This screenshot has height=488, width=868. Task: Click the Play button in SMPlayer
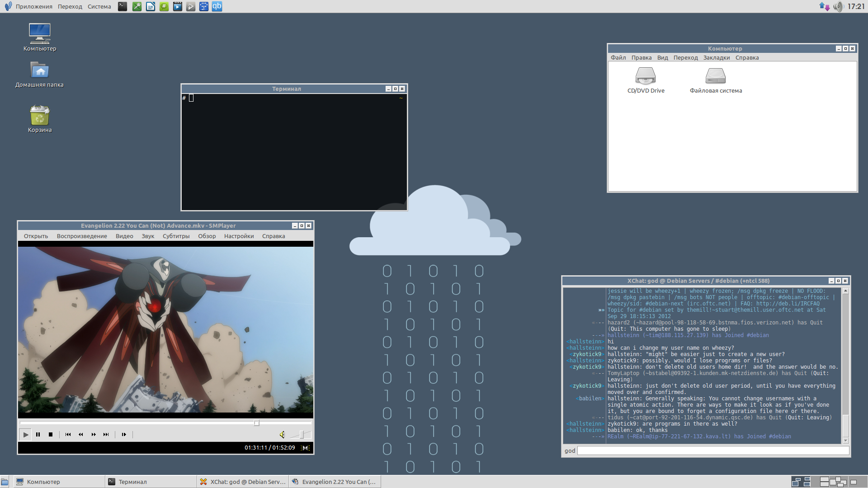[26, 435]
